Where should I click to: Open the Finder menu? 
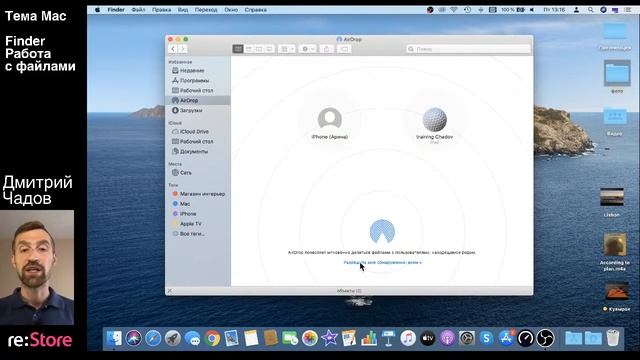[116, 10]
